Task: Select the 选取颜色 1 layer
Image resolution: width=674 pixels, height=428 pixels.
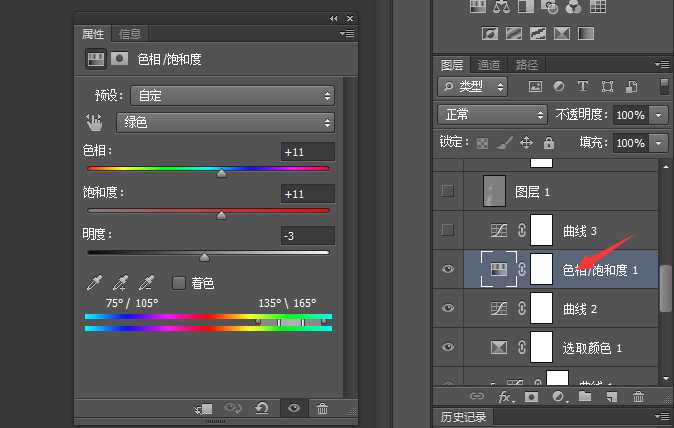Action: [593, 347]
